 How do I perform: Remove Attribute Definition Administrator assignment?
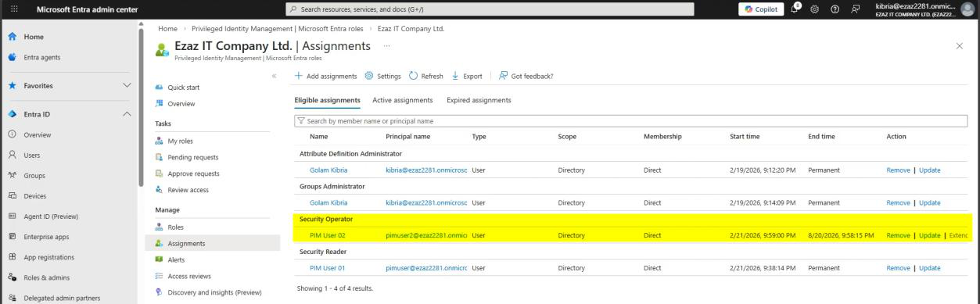tap(898, 170)
